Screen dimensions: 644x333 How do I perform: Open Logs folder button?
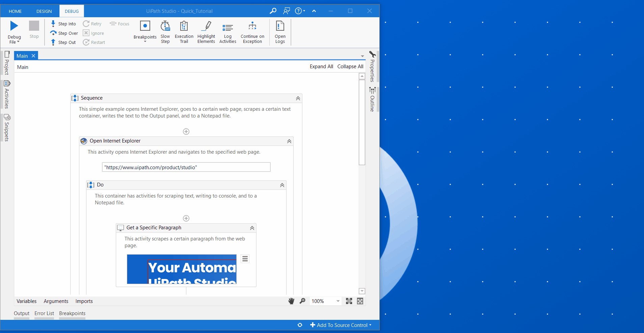coord(280,32)
